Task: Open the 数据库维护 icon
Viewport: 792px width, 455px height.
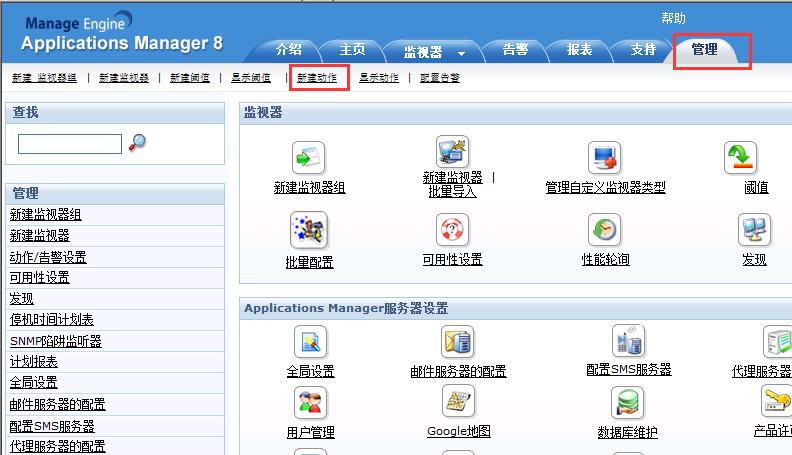Action: point(627,402)
